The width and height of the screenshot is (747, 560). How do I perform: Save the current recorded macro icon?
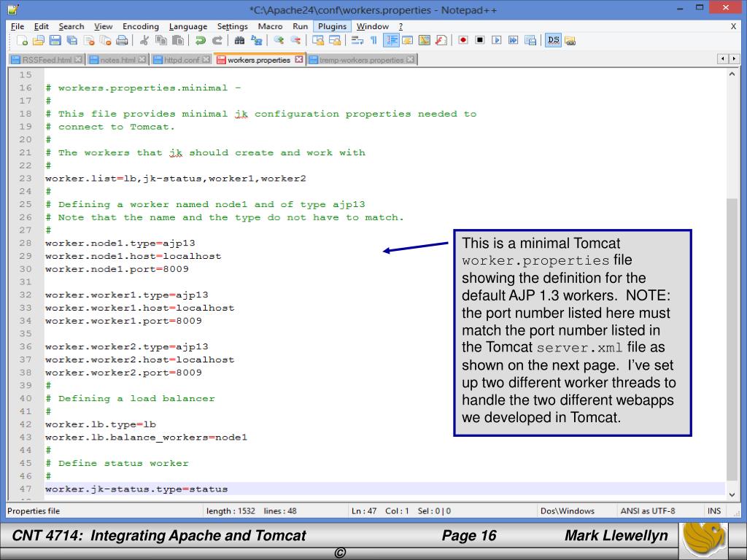[x=530, y=41]
